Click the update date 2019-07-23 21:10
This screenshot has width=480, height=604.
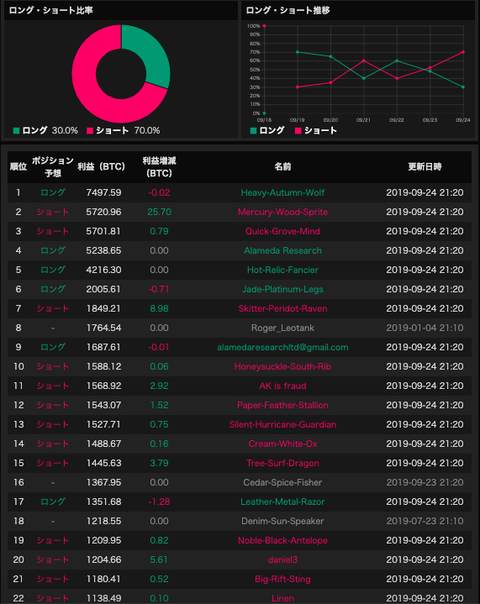pyautogui.click(x=425, y=521)
